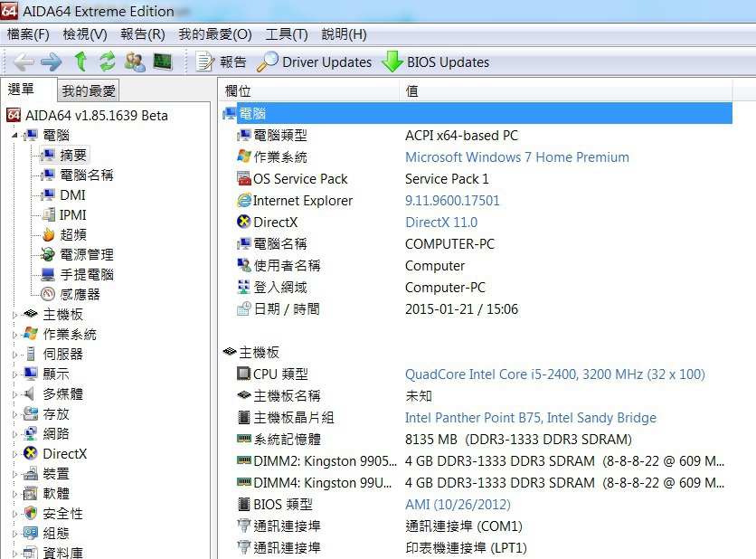The image size is (756, 559).
Task: Open Microsoft Windows 7 Home Premium link
Action: pos(517,157)
